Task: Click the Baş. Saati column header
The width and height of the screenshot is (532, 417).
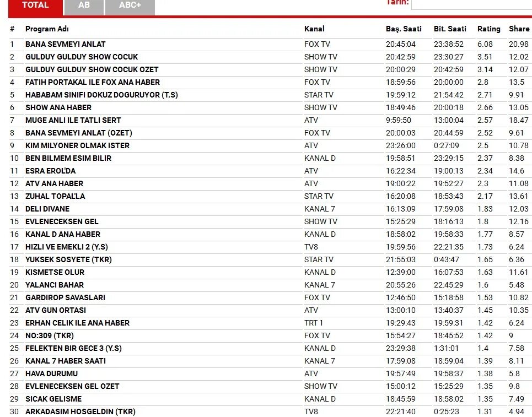Action: point(404,29)
